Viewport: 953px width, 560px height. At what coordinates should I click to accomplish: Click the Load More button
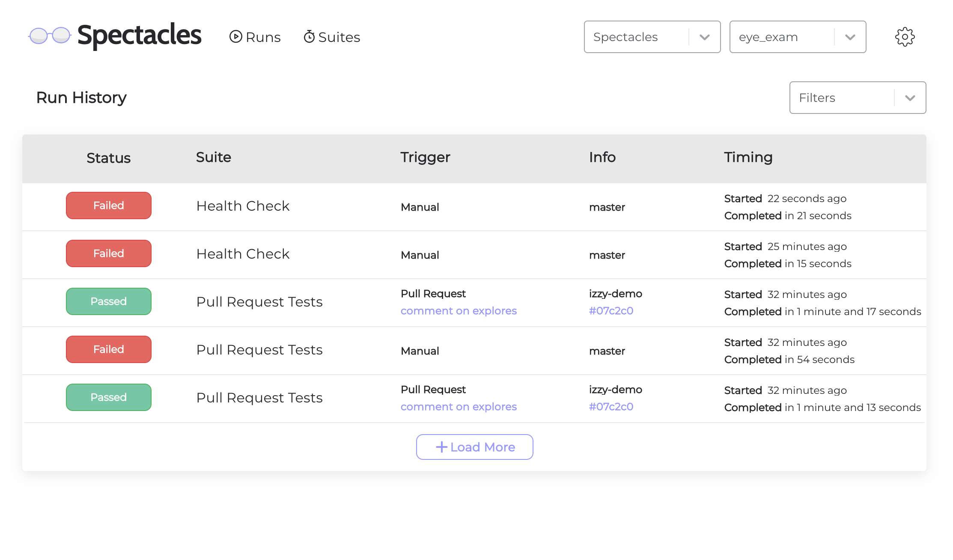(x=474, y=447)
